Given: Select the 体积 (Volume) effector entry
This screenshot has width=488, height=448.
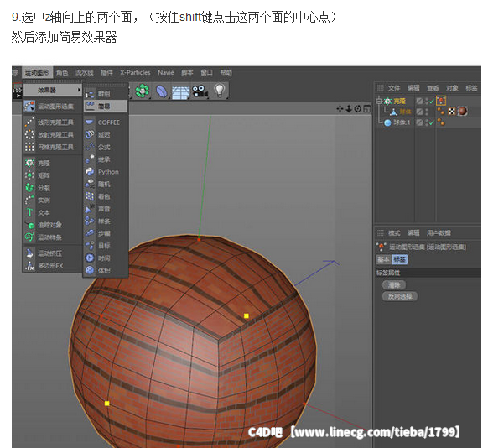Looking at the screenshot, I should tap(106, 270).
